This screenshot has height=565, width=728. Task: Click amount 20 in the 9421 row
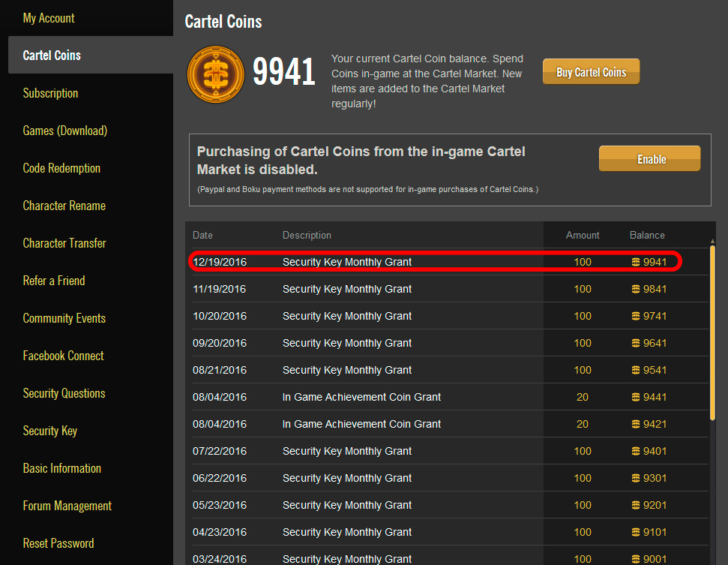coord(583,424)
